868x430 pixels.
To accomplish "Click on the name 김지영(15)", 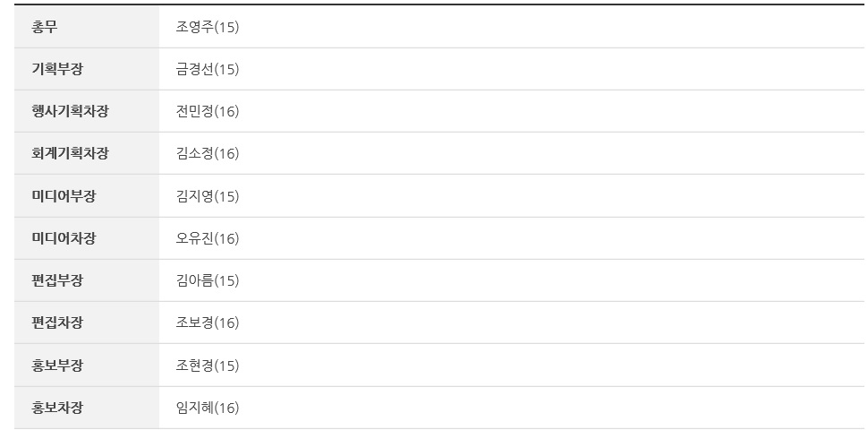I will pos(208,196).
